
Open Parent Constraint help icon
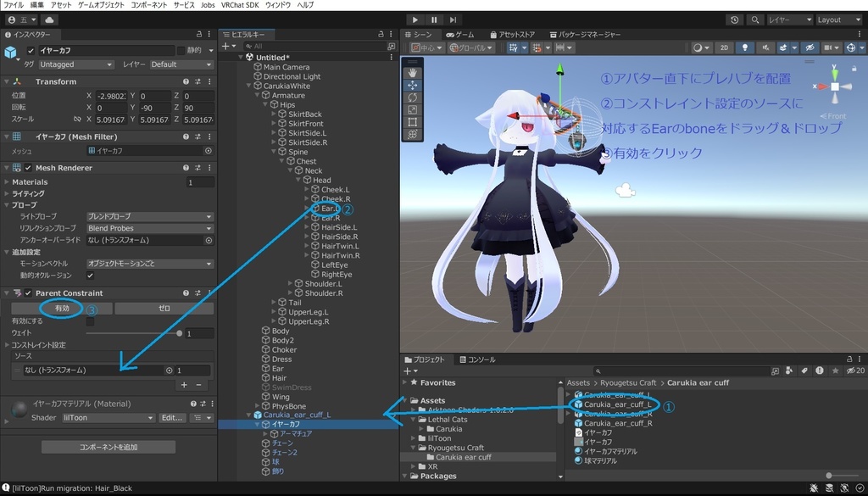[x=186, y=293]
